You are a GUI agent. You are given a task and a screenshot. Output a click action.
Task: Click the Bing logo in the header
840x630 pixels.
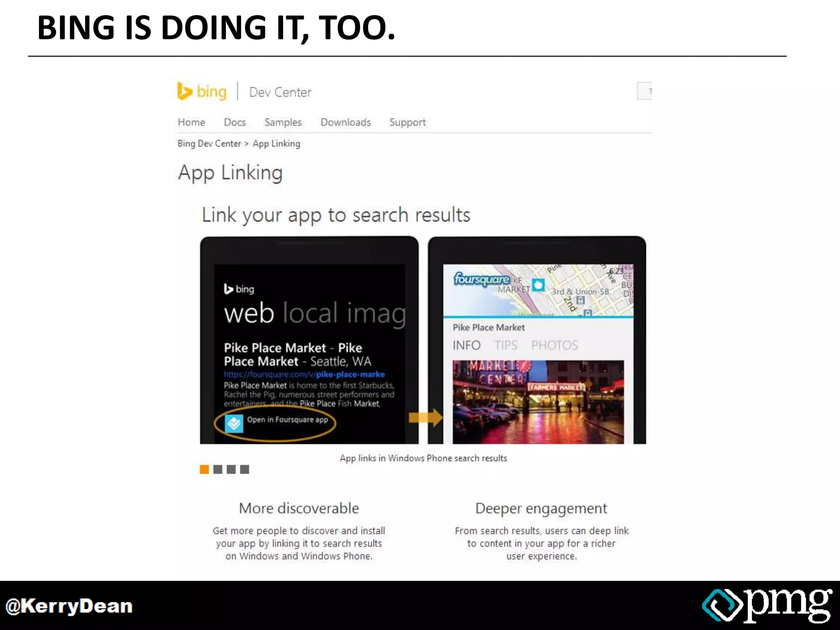click(x=202, y=91)
